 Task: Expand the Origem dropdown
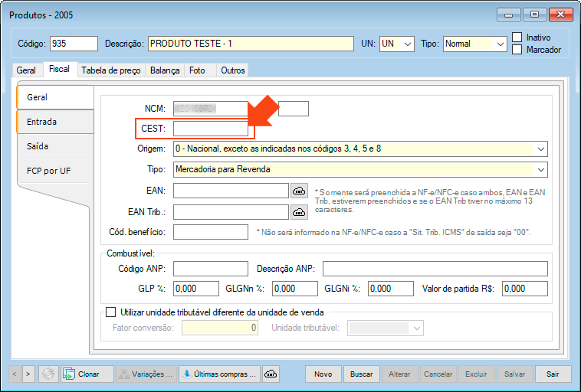[x=541, y=149]
